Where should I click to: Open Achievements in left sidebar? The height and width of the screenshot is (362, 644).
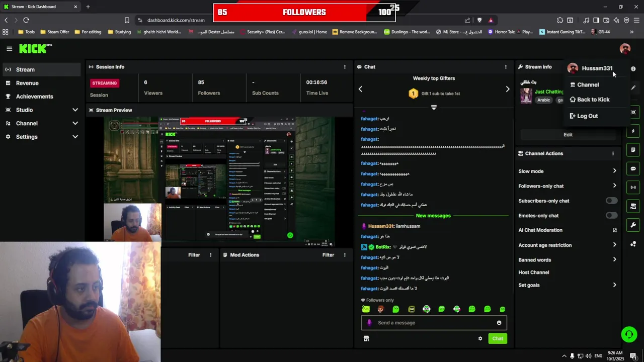41,97
